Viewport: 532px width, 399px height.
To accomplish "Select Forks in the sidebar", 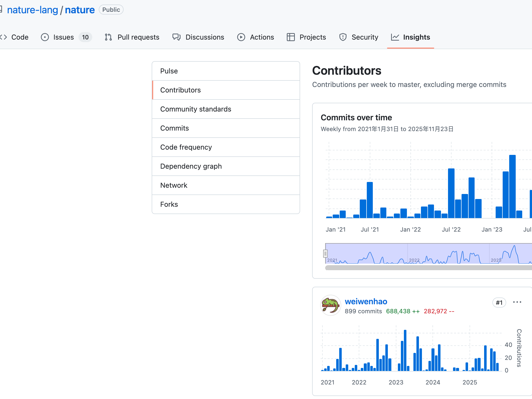I will click(169, 204).
